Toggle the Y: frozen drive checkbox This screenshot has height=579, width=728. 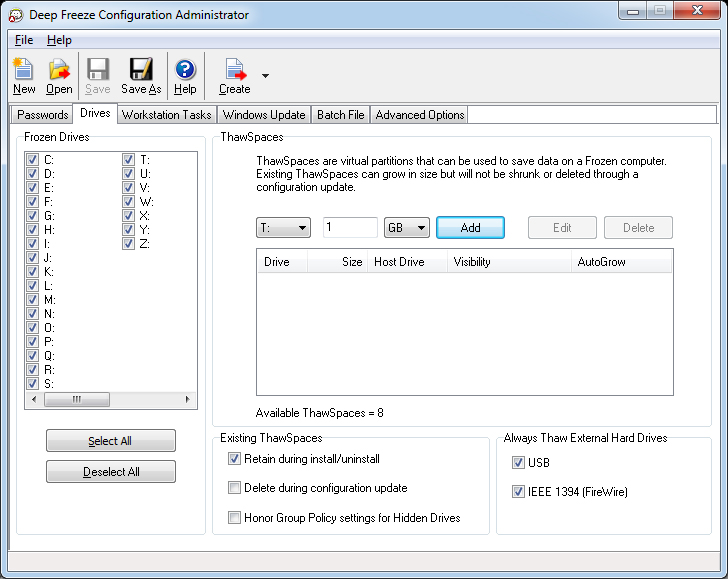pyautogui.click(x=129, y=229)
